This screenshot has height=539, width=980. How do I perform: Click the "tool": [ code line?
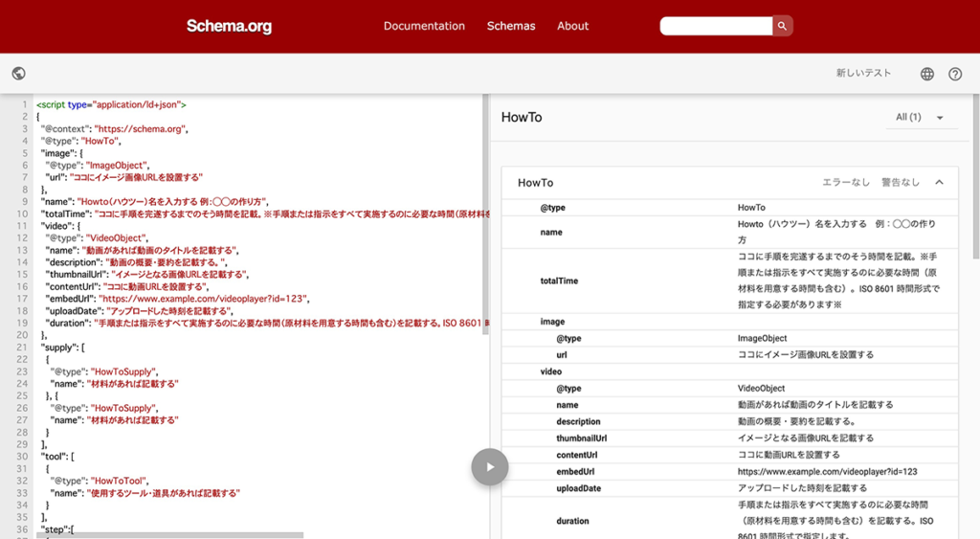point(57,457)
